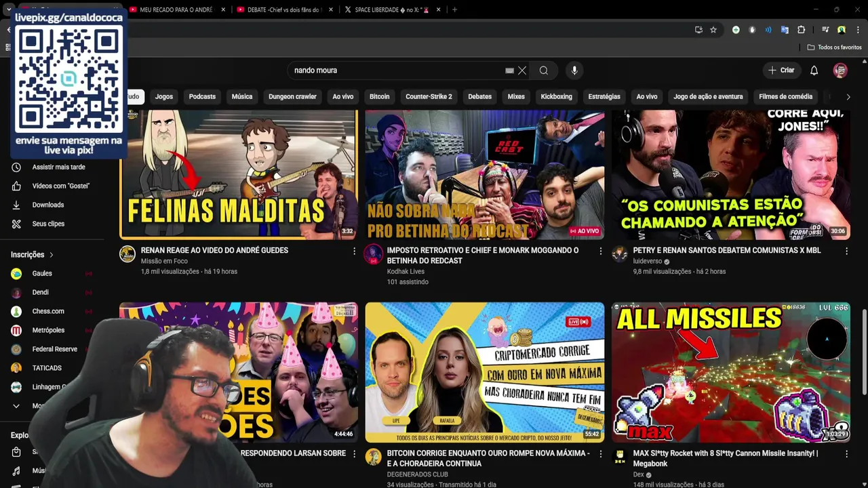The height and width of the screenshot is (488, 868).
Task: Open the green plus extension icon
Action: pos(736,30)
